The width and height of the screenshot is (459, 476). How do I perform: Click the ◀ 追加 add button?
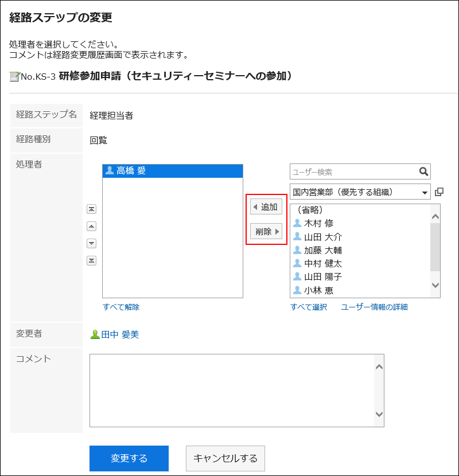266,206
